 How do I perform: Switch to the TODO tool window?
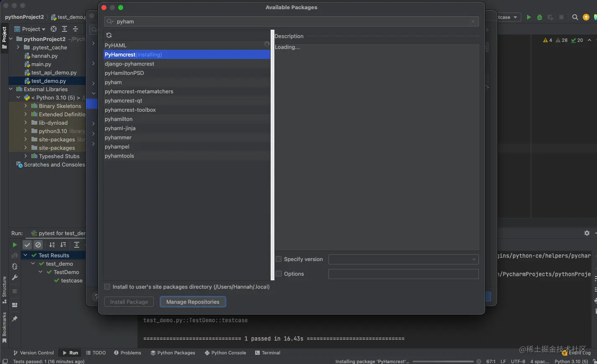[96, 353]
